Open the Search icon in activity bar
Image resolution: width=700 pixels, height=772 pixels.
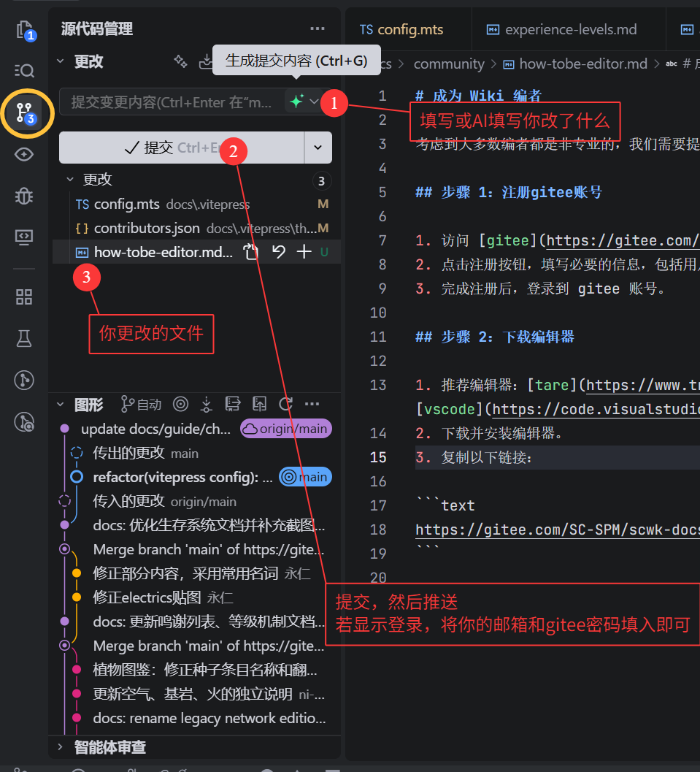[24, 70]
